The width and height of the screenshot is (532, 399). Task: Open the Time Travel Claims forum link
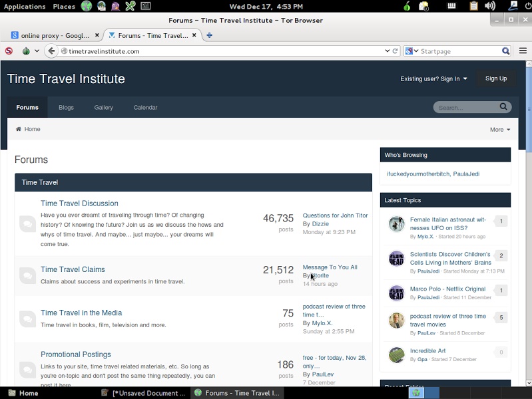click(73, 269)
